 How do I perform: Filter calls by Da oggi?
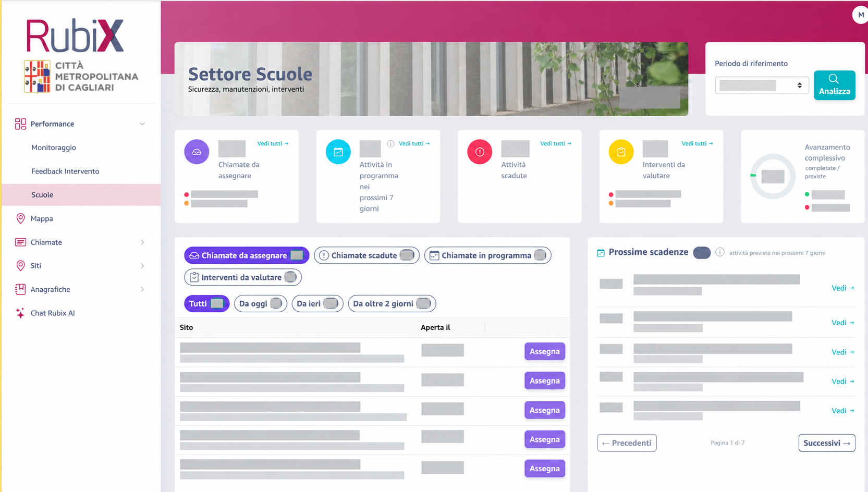(x=261, y=304)
